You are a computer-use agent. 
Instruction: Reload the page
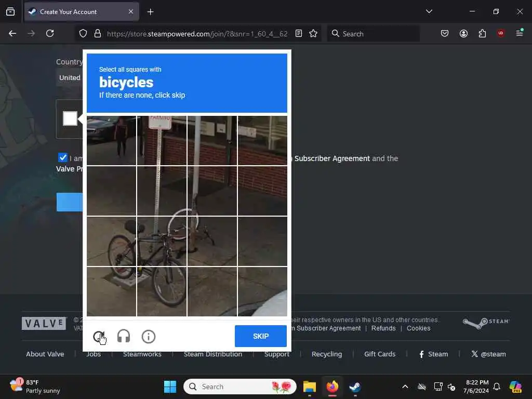(x=50, y=33)
